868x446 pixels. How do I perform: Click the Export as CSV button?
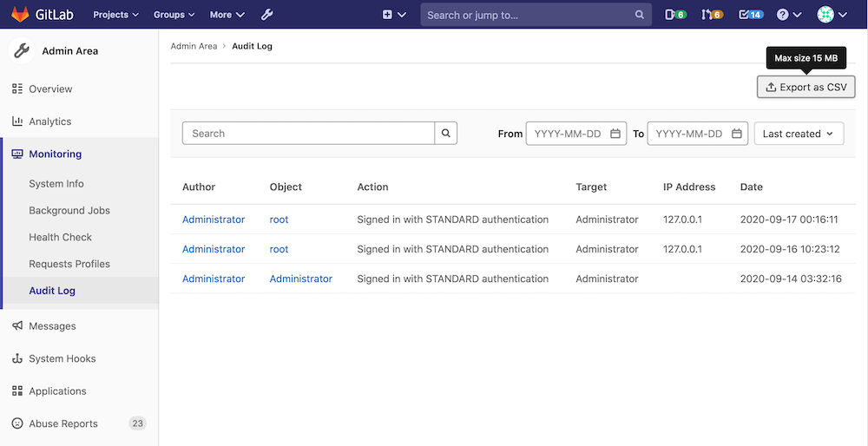(x=806, y=87)
